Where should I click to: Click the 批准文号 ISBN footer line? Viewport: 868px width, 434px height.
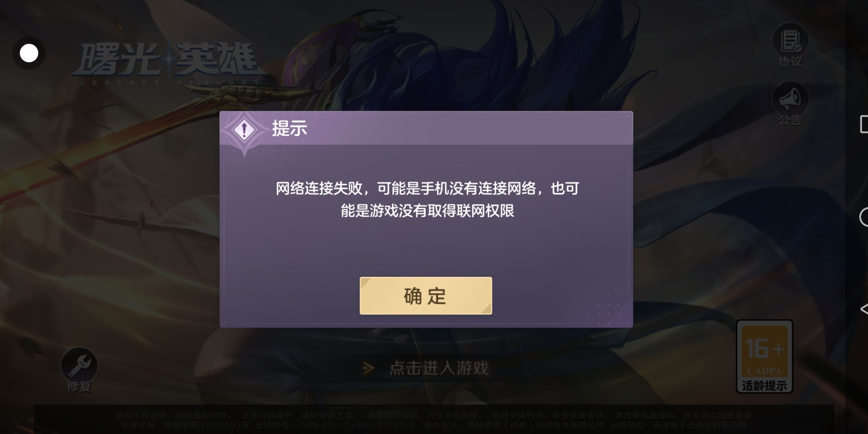click(x=434, y=425)
